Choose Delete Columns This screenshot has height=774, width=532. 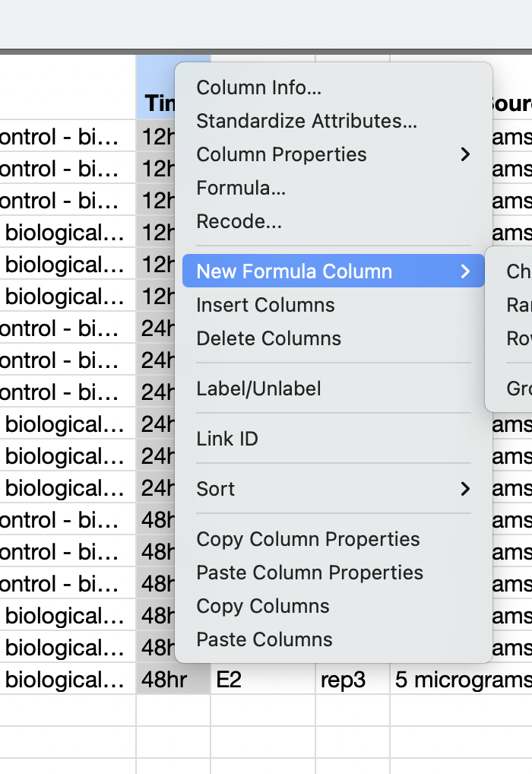[268, 338]
